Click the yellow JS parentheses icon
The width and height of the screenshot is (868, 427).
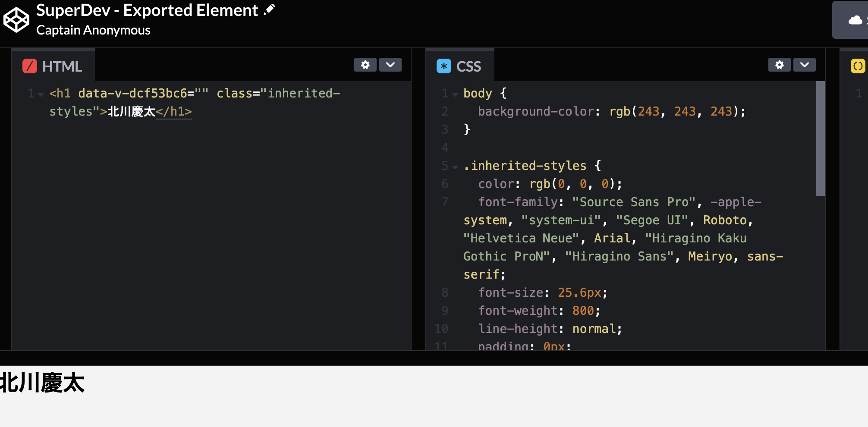point(858,66)
